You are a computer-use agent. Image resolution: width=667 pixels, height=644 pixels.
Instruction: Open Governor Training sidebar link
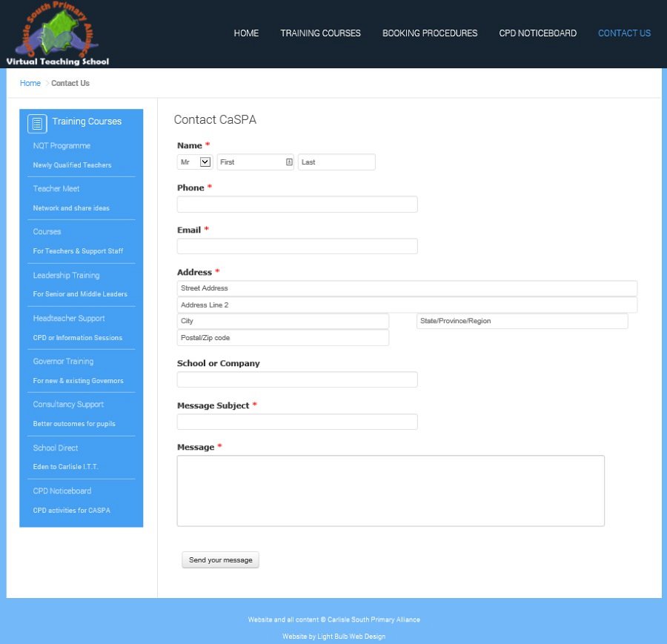[x=63, y=362]
